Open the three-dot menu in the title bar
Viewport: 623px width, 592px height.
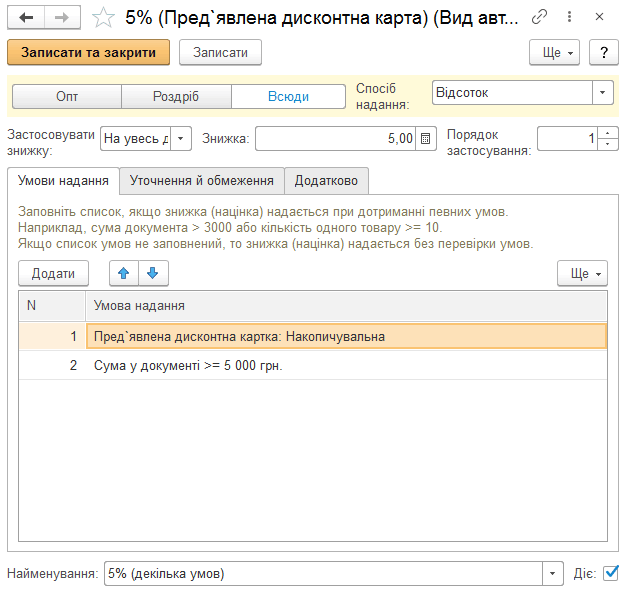click(569, 17)
